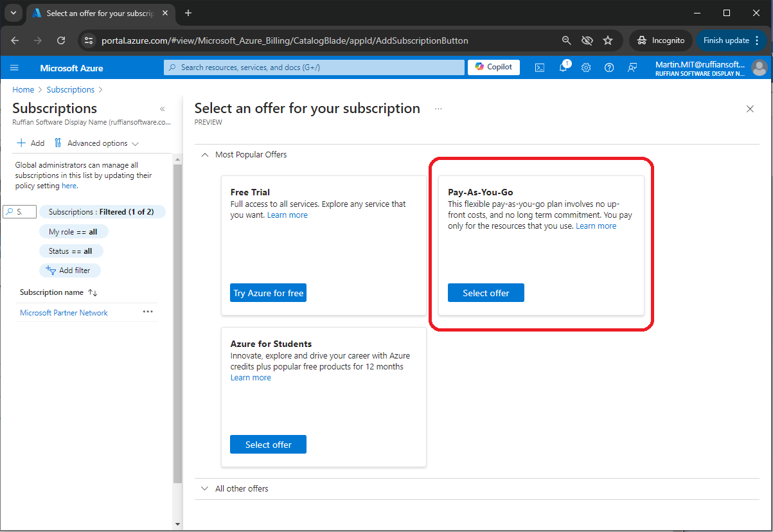Launch Copilot from the header

pyautogui.click(x=493, y=67)
